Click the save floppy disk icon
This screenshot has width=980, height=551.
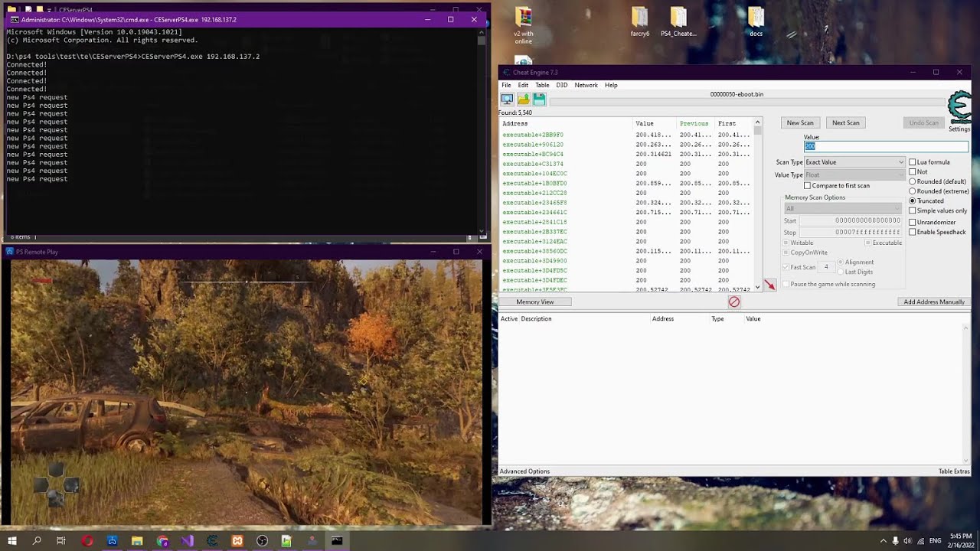point(539,99)
